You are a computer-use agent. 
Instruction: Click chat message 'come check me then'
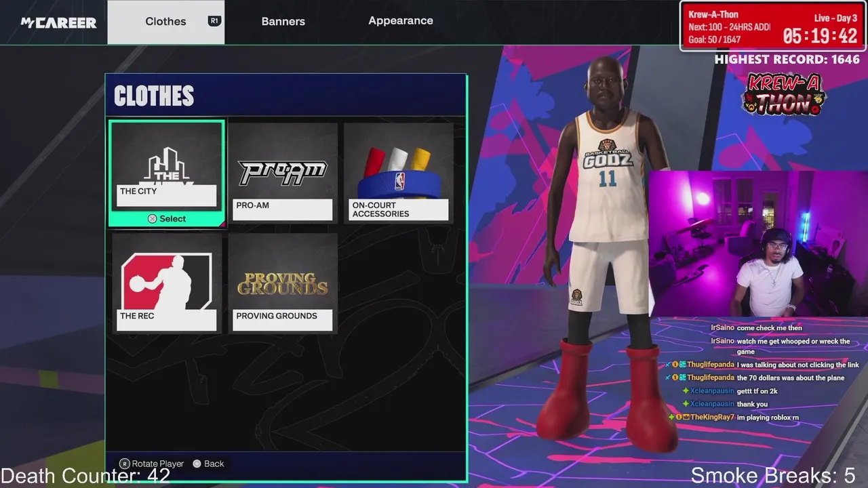770,328
